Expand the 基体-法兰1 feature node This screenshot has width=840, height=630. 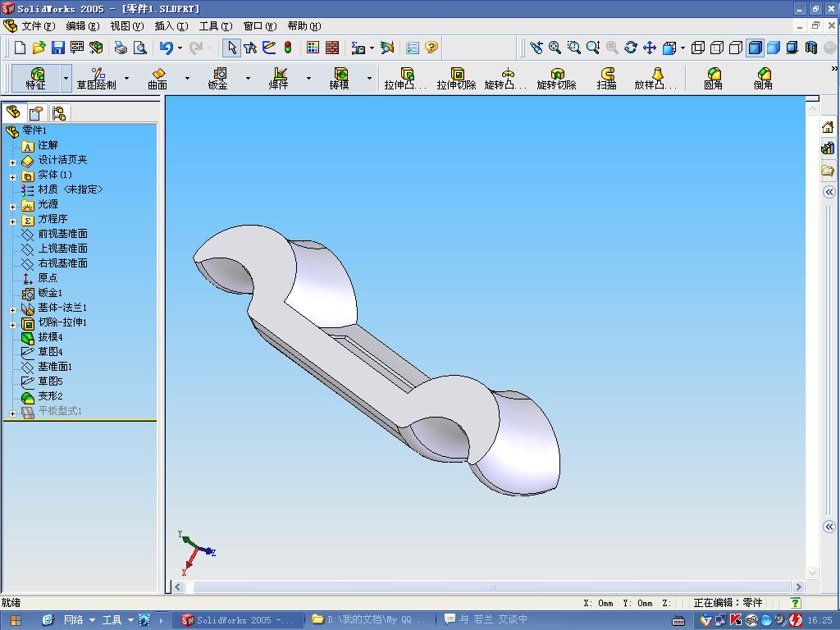13,310
